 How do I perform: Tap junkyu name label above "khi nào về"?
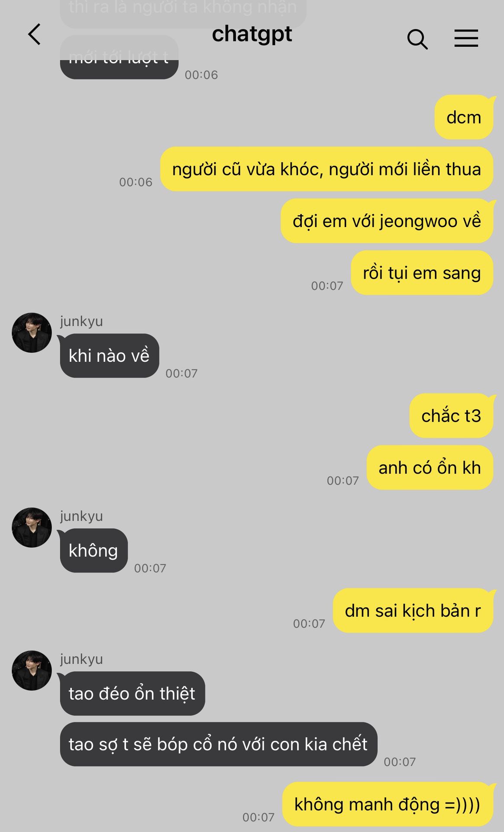point(81,322)
